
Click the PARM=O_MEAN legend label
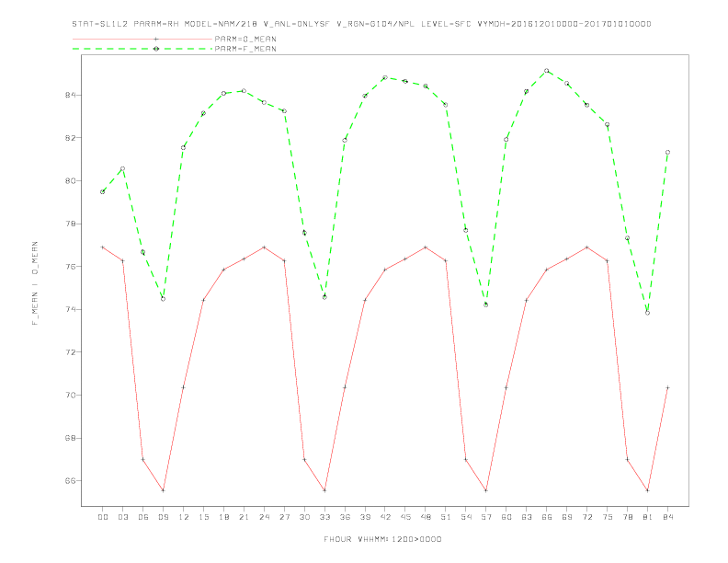245,39
